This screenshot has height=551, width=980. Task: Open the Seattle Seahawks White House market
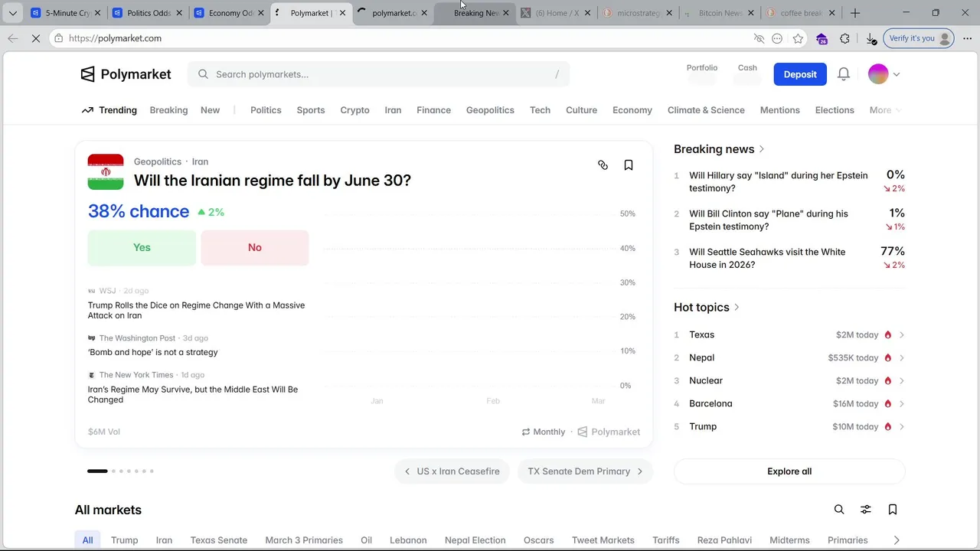[789, 259]
